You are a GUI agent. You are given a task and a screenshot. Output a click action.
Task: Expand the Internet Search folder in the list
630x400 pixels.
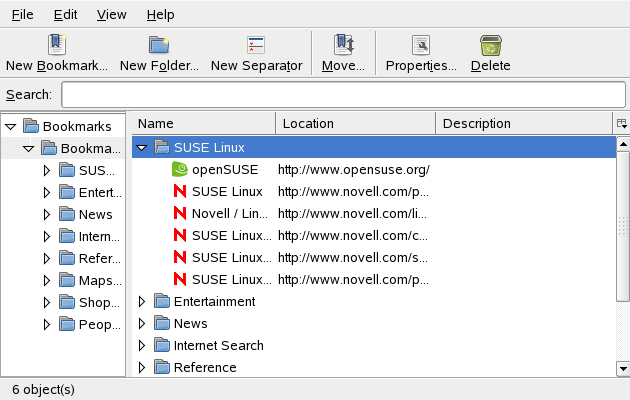click(x=142, y=346)
